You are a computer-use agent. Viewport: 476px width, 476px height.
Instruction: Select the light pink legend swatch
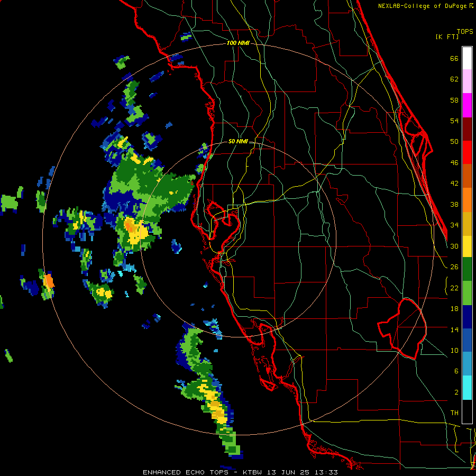[467, 81]
